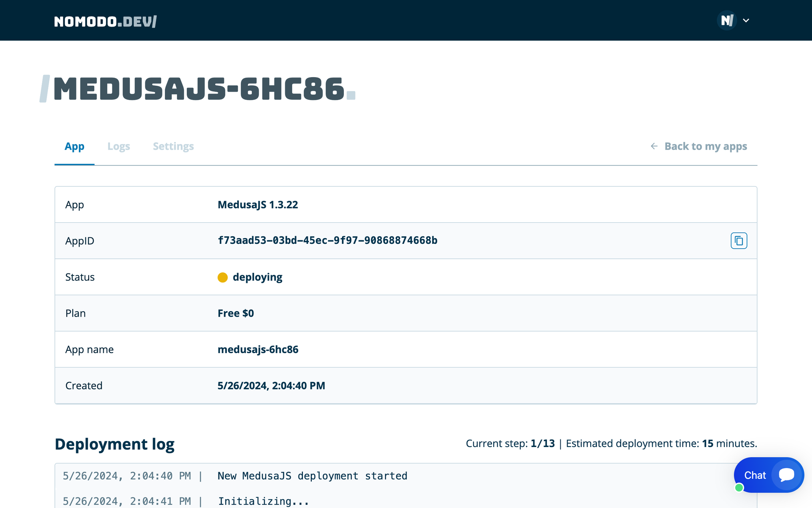Go back to my apps
Viewport: 812px width, 508px height.
[x=705, y=146]
